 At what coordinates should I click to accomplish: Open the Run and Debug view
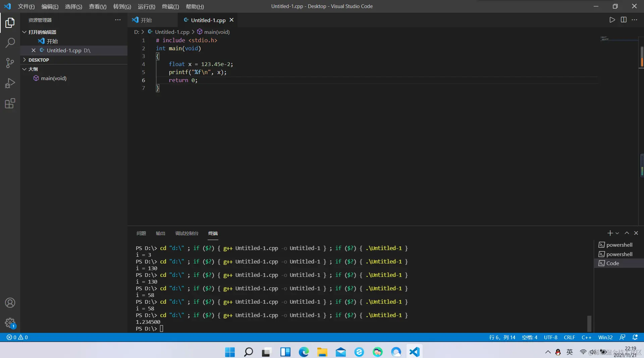coord(10,83)
